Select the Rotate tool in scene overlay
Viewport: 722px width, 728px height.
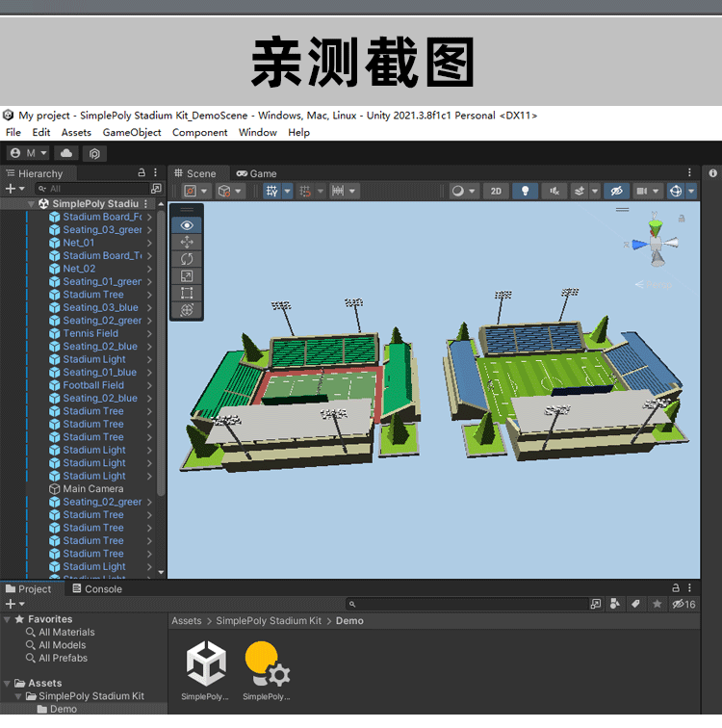coord(187,258)
